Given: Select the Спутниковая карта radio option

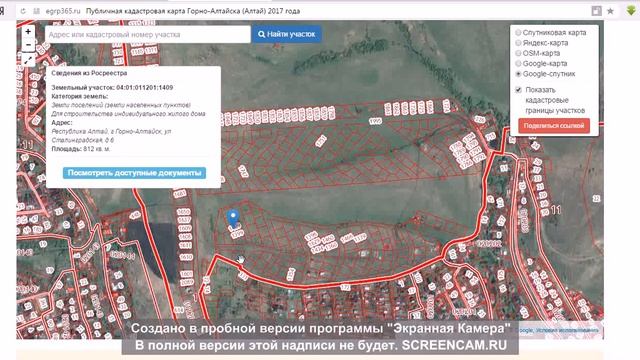Looking at the screenshot, I should tap(518, 32).
